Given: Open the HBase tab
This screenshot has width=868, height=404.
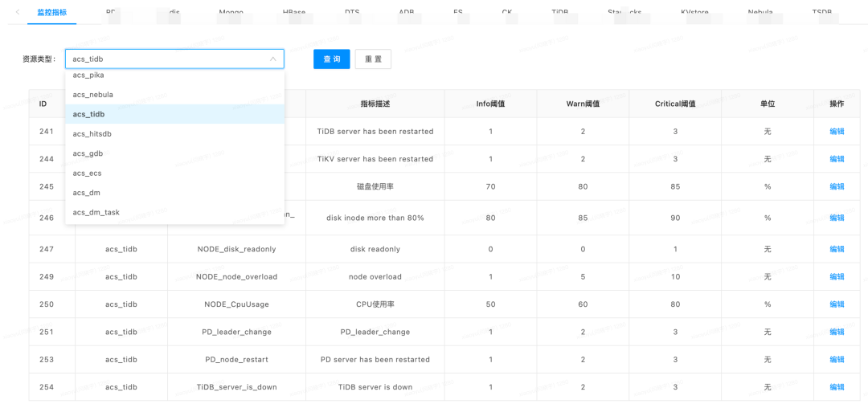Looking at the screenshot, I should (x=293, y=12).
